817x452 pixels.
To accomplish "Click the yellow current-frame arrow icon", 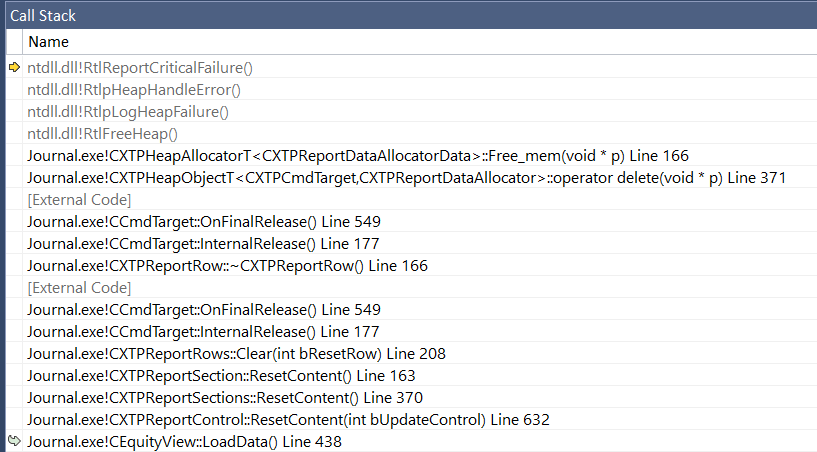I will (x=15, y=67).
